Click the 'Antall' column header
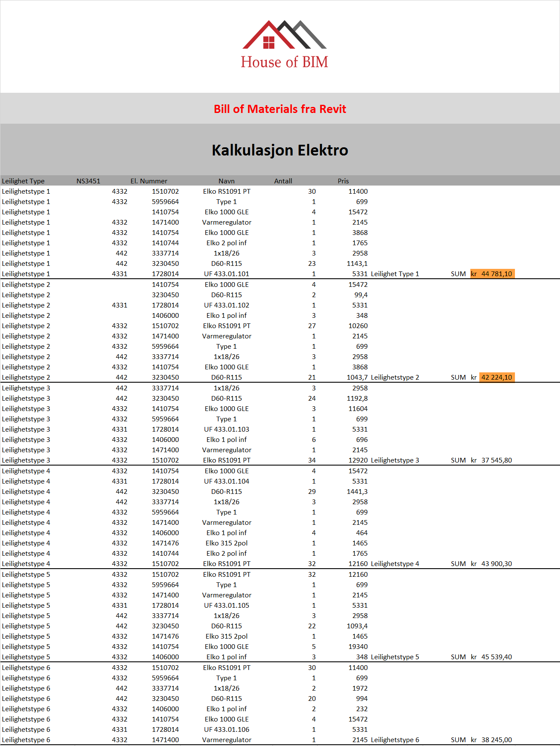Image resolution: width=560 pixels, height=746 pixels. (283, 181)
